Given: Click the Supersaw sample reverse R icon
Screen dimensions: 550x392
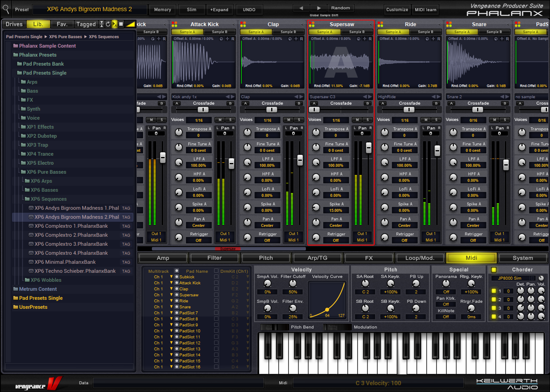Looking at the screenshot, I should [x=370, y=39].
